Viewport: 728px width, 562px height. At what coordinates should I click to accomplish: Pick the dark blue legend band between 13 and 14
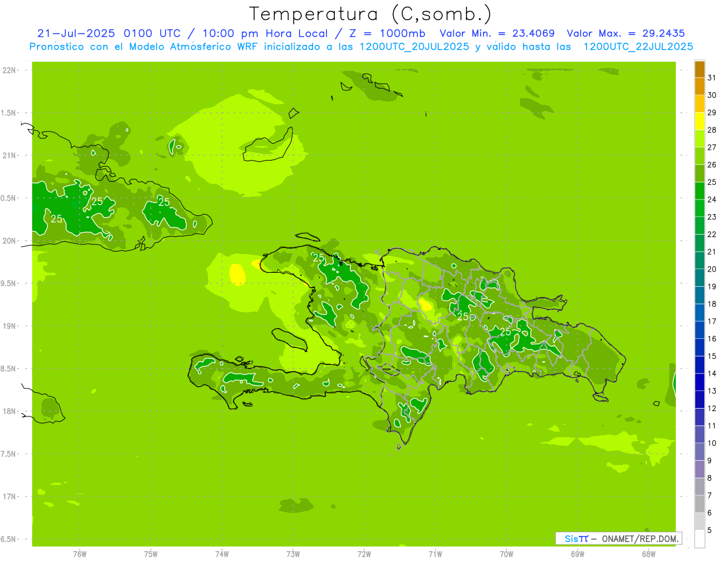[699, 382]
